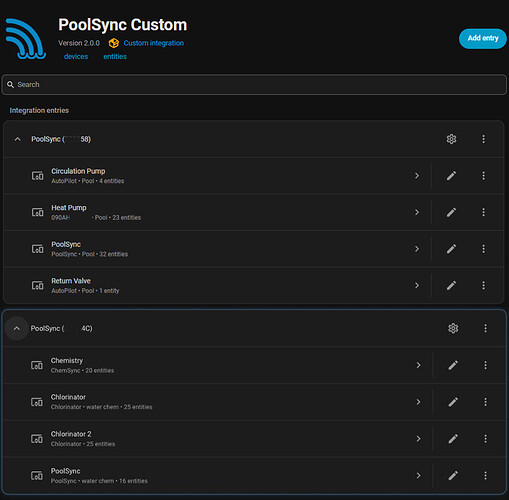Open the devices link

76,56
